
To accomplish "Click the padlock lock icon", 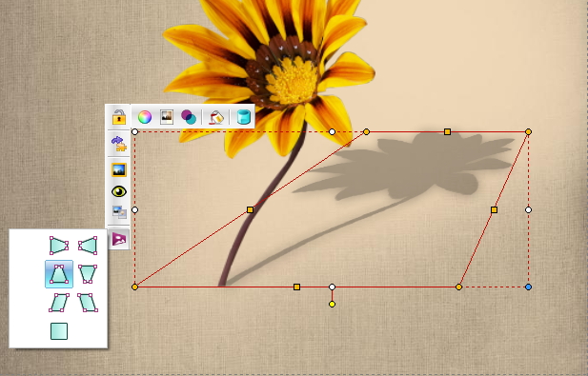I will [x=119, y=117].
